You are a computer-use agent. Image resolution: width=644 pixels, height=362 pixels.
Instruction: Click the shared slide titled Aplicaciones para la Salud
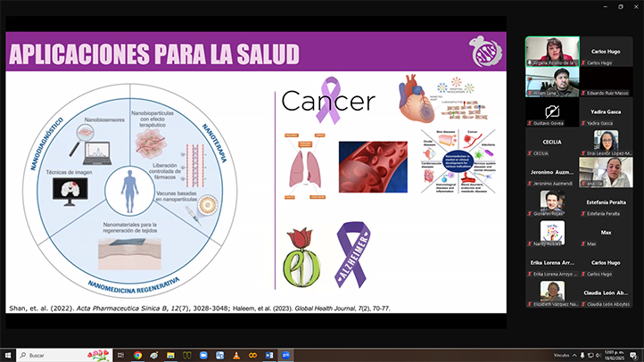[x=256, y=172]
